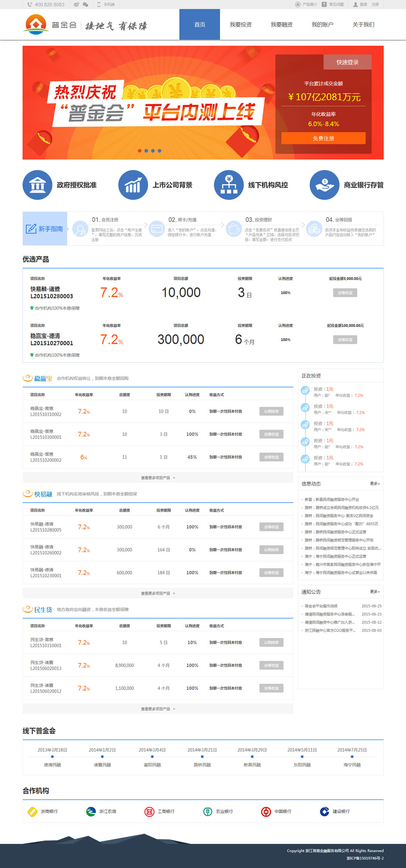
Task: Switch to the fourth banner slide dot
Action: (159, 151)
